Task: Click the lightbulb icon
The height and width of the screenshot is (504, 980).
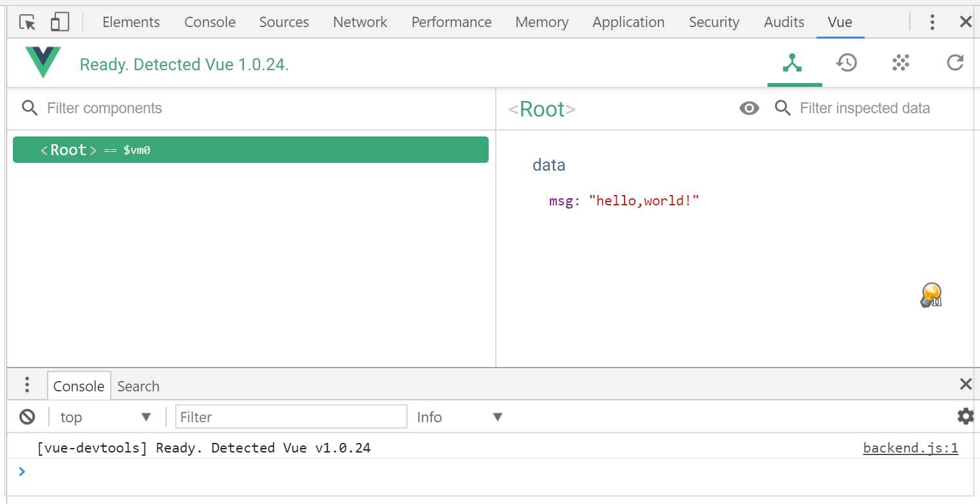Action: pyautogui.click(x=931, y=295)
